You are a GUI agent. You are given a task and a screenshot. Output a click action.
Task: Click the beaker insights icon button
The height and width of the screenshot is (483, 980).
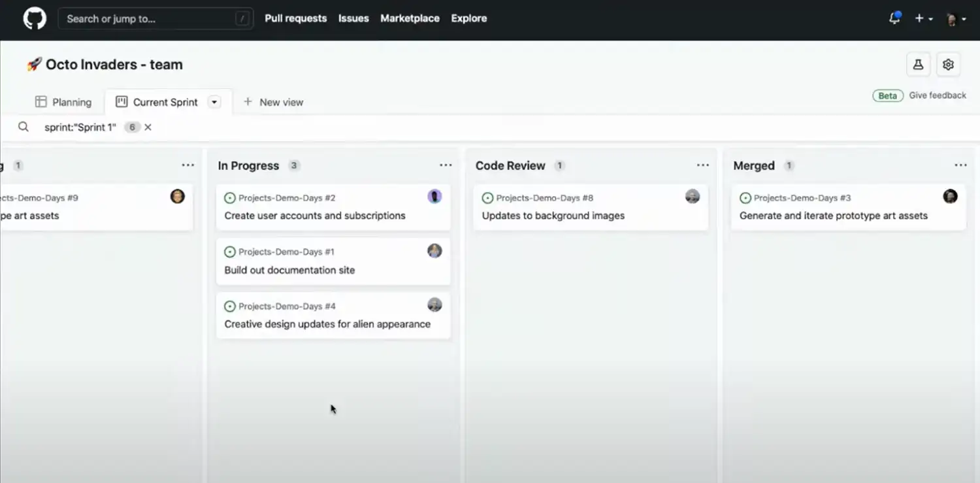click(x=918, y=65)
